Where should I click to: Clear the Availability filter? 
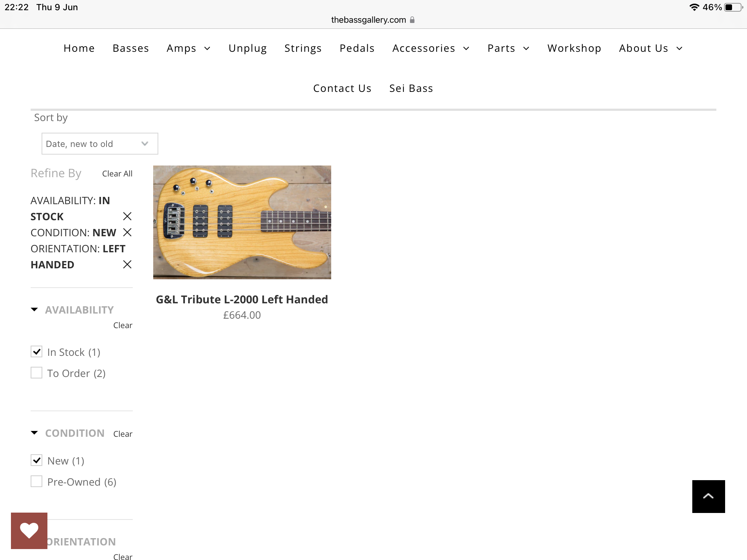123,325
